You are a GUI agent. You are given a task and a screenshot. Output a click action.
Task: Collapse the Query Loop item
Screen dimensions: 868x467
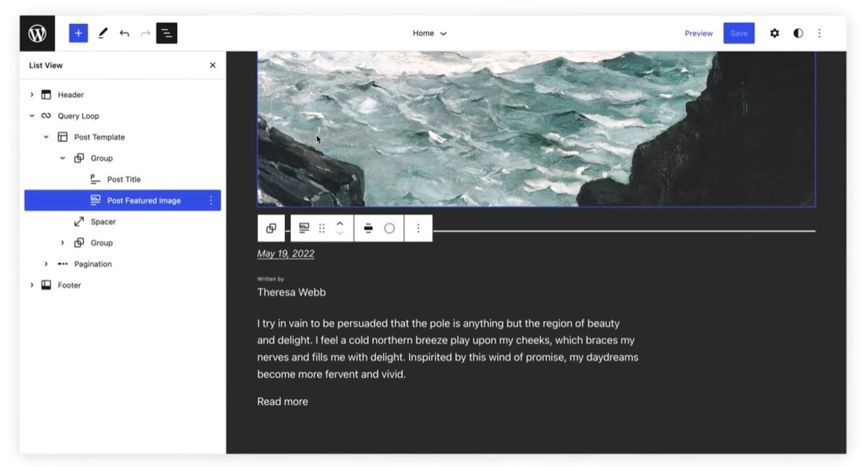click(32, 116)
